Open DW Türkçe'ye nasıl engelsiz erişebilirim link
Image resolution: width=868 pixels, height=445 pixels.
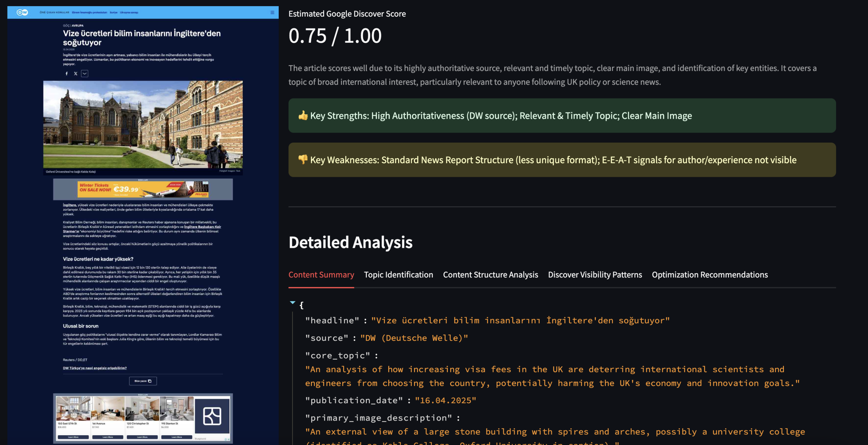[95, 368]
